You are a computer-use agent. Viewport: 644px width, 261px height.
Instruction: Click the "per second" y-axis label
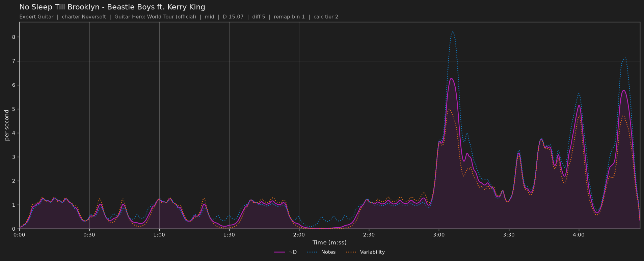(x=7, y=125)
